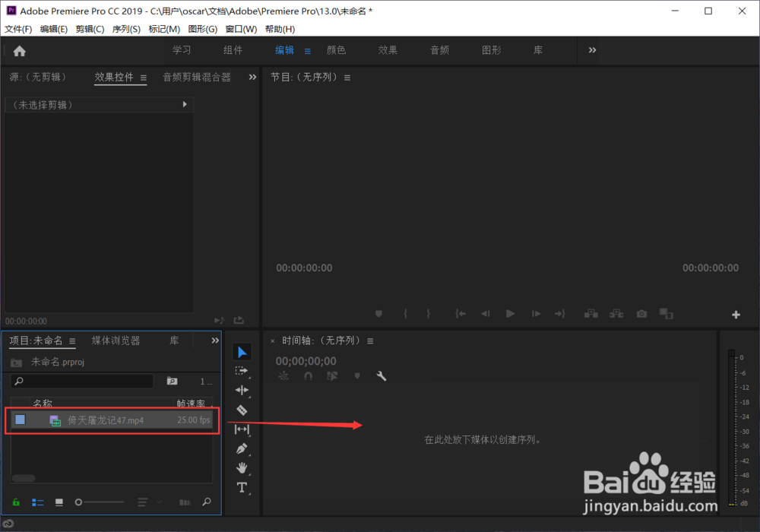Click label color box of 倚天屠龙记47.mp4
The height and width of the screenshot is (532, 760).
click(x=20, y=420)
